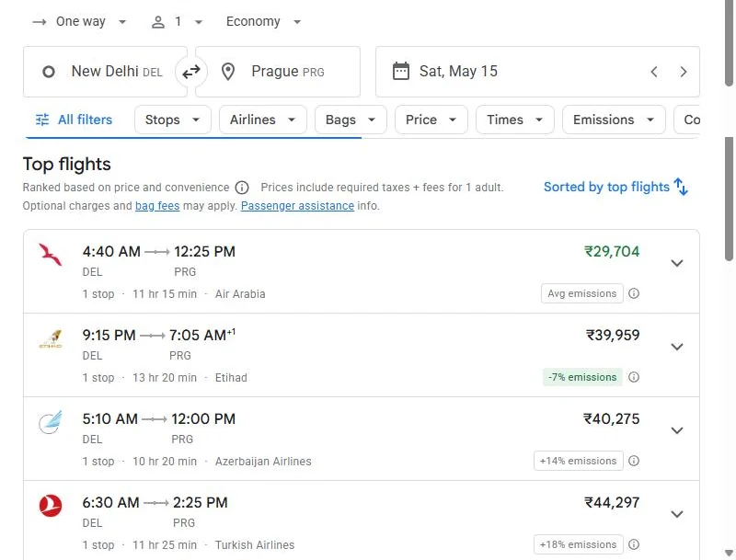Click the '5:10 AM' departure time

click(109, 418)
